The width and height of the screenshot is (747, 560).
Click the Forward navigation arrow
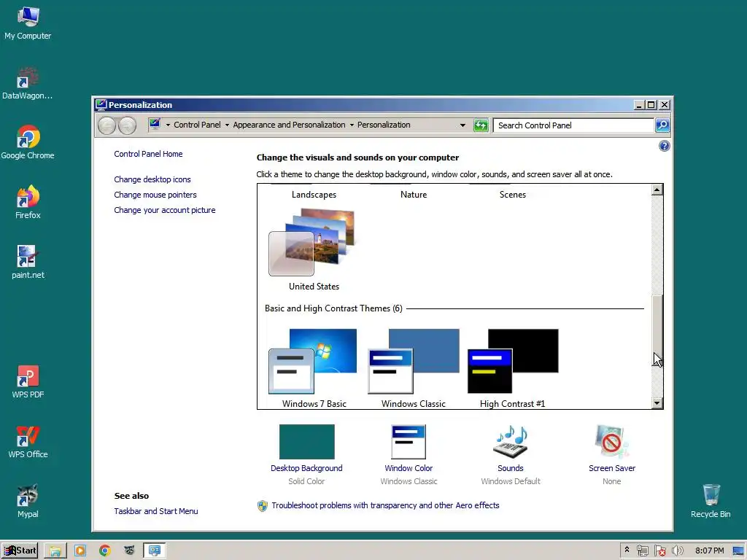tap(127, 125)
